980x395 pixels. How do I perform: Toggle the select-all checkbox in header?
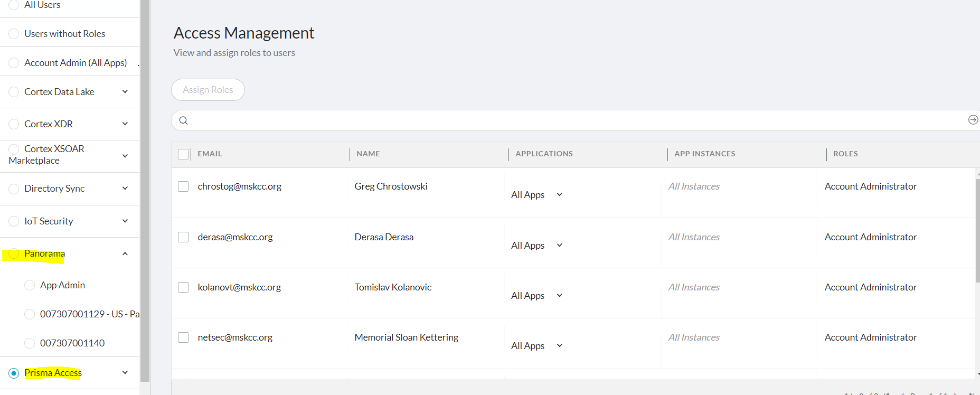[x=183, y=154]
